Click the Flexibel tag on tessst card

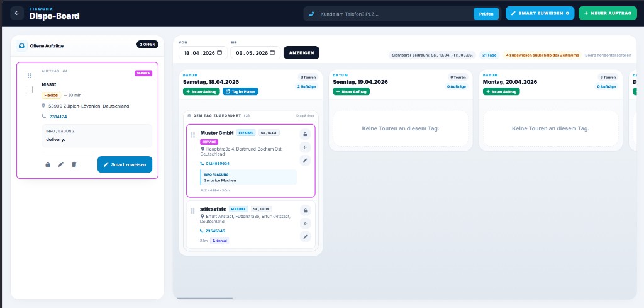tap(51, 95)
